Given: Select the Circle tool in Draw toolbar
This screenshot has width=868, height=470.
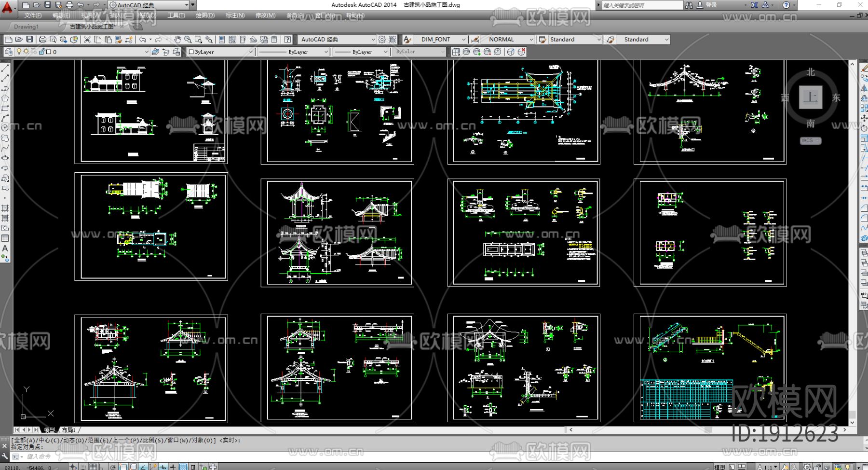Looking at the screenshot, I should coord(5,128).
